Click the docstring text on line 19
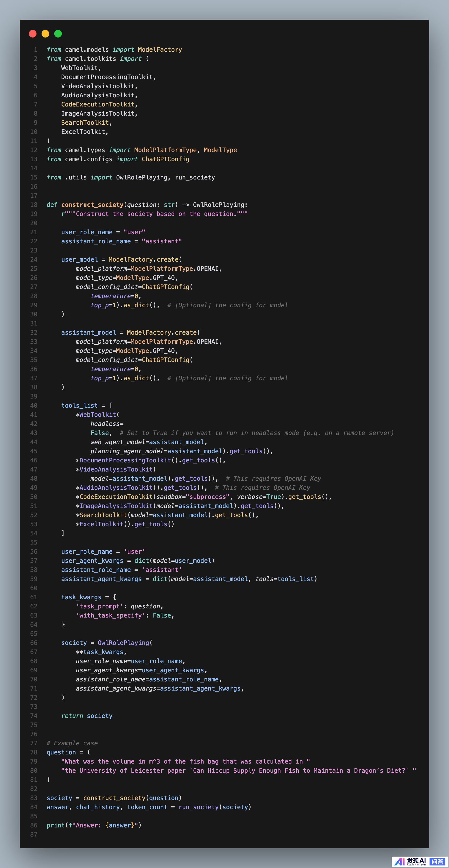The image size is (449, 868). (154, 214)
